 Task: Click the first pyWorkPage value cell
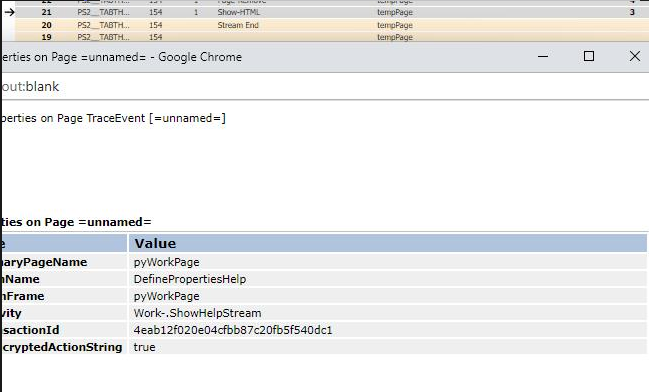(x=387, y=262)
